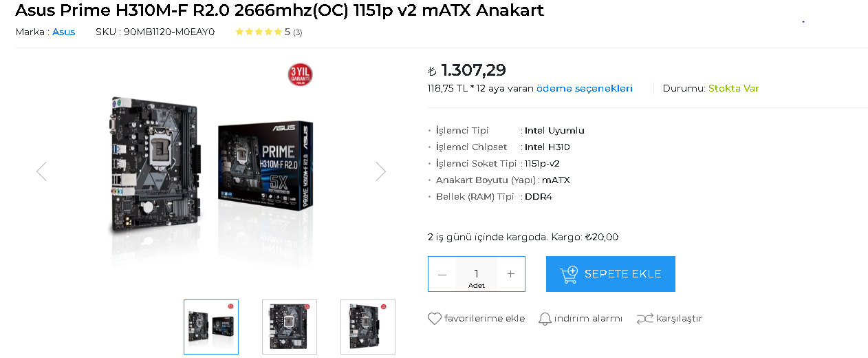Select the third motherboard thumbnail

[x=368, y=327]
